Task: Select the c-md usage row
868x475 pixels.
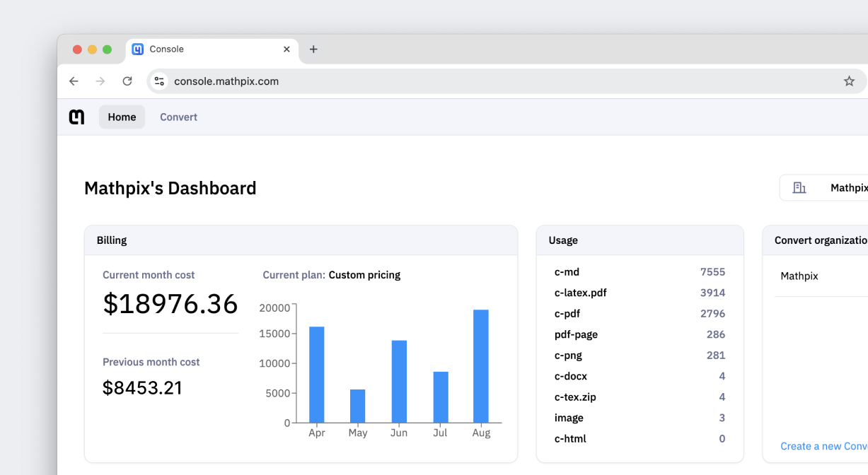Action: [x=640, y=272]
